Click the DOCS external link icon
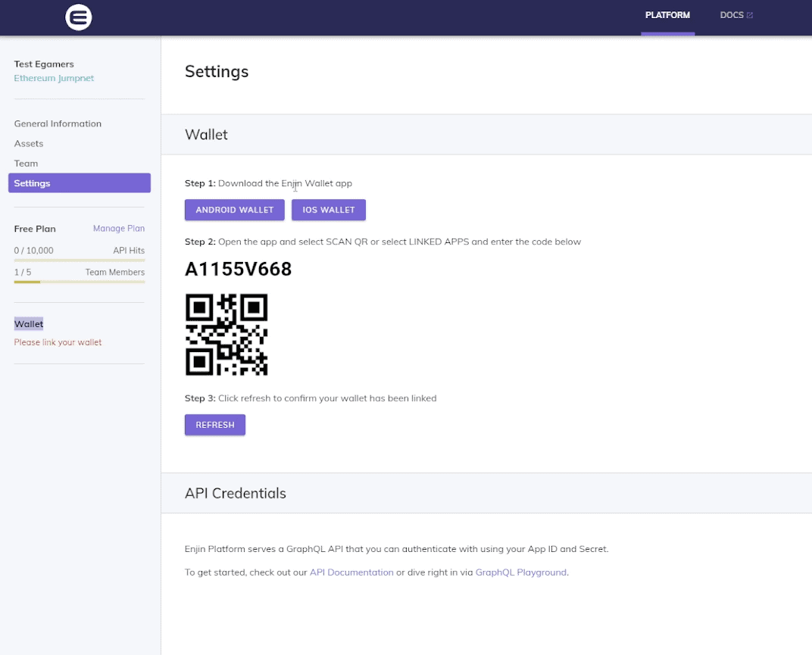The height and width of the screenshot is (655, 812). [x=749, y=16]
